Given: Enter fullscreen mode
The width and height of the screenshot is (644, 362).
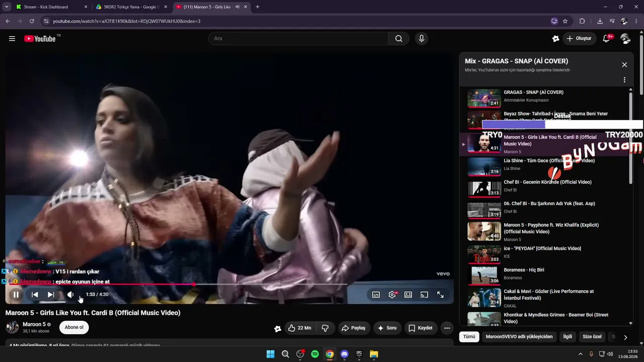Looking at the screenshot, I should (440, 295).
